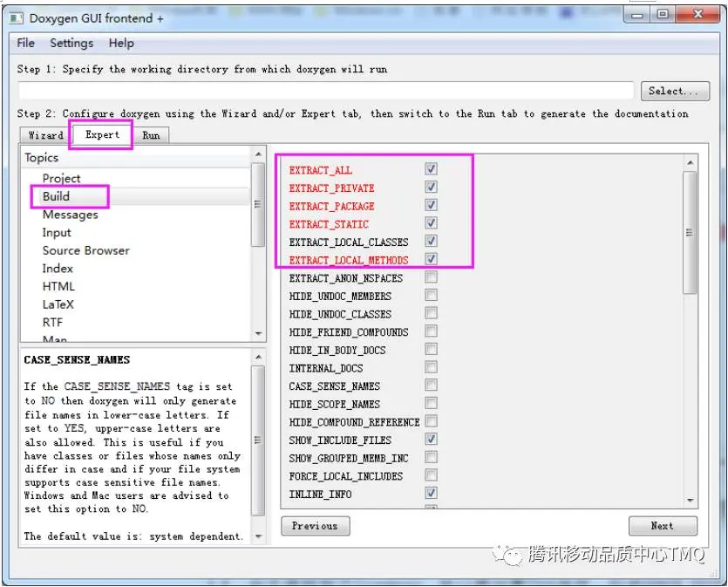Viewport: 728px width, 587px height.
Task: Click the HIDE_SCOPE_NAMES option label
Action: point(334,404)
